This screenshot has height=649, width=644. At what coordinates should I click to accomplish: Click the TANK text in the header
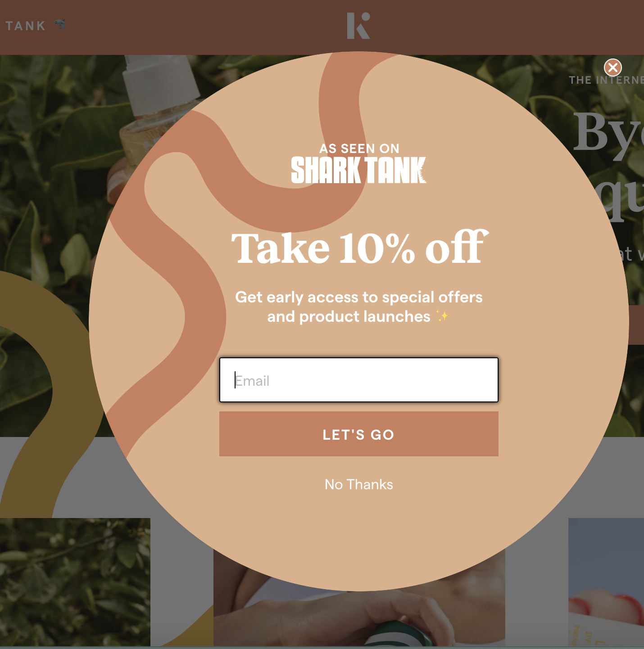(26, 26)
